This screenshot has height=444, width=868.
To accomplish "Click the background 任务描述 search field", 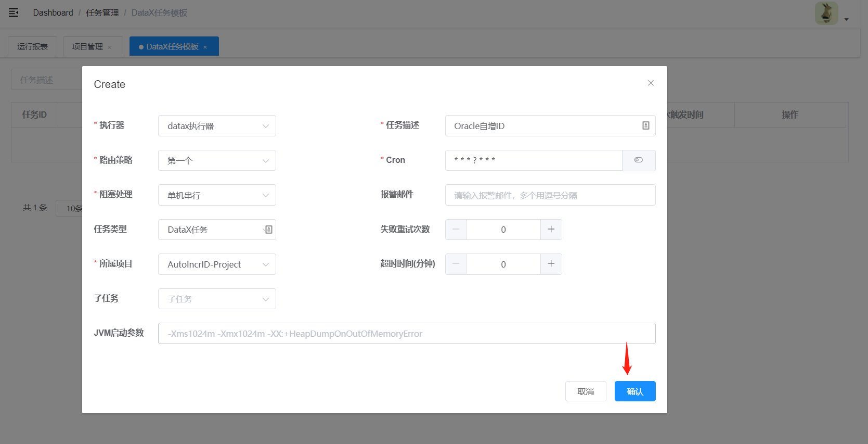I will point(47,80).
